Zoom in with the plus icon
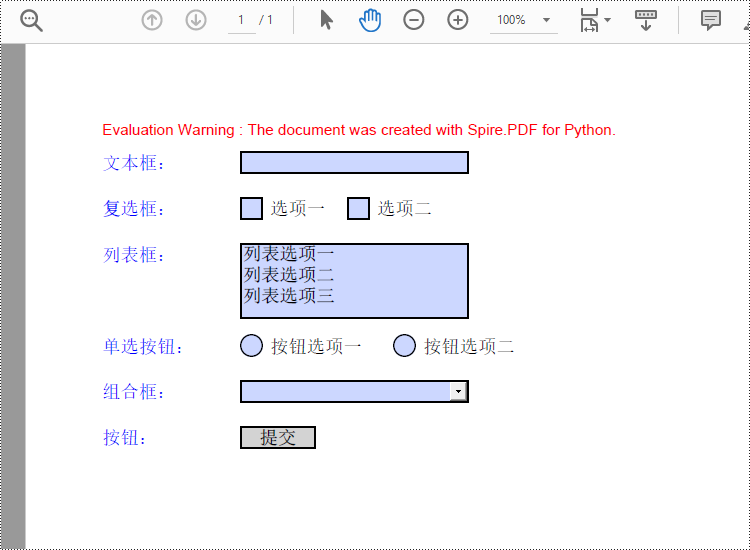This screenshot has height=550, width=750. point(458,20)
